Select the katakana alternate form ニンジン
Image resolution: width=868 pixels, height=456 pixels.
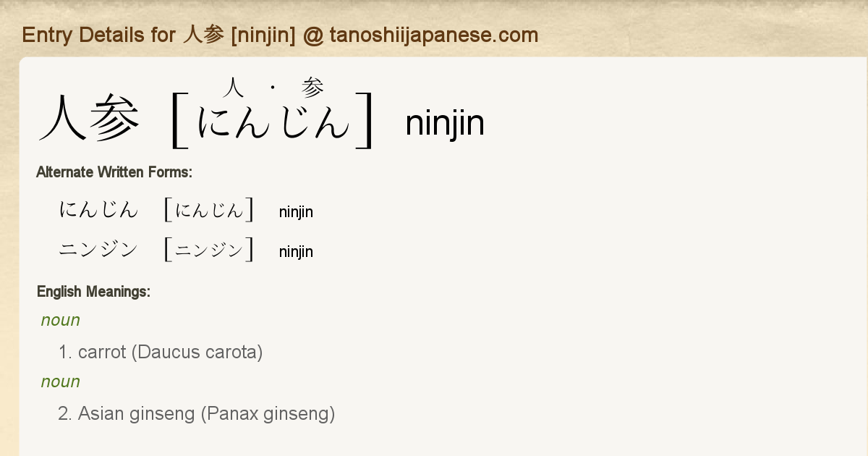[98, 250]
